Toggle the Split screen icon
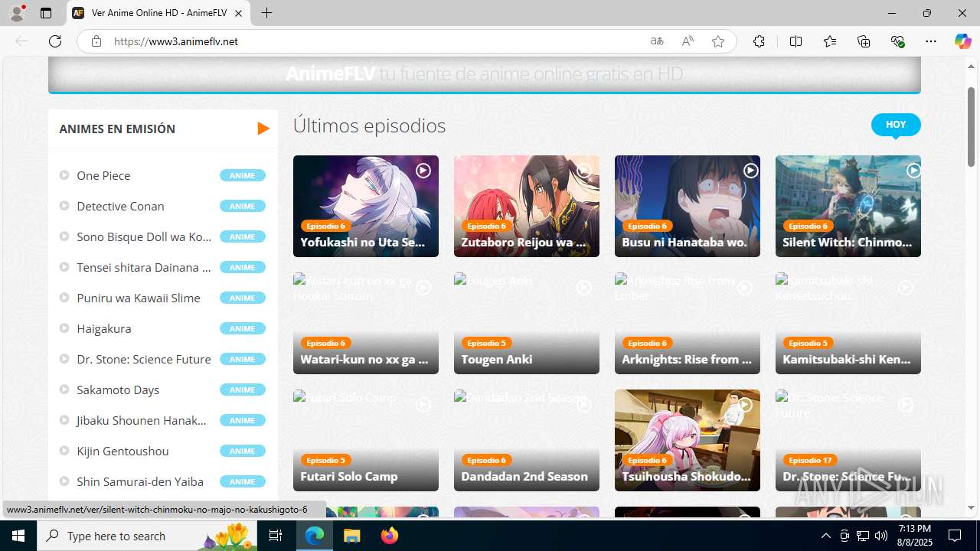 tap(795, 41)
